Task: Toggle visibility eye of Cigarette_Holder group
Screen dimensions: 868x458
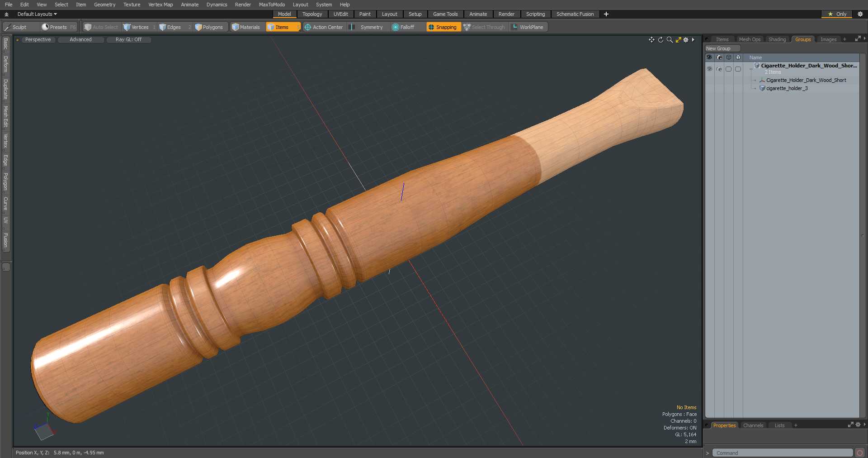Action: (709, 69)
